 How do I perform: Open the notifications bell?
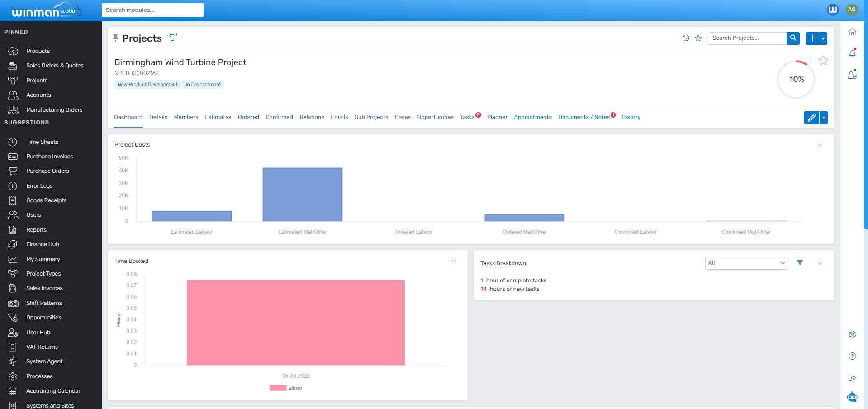pos(852,53)
